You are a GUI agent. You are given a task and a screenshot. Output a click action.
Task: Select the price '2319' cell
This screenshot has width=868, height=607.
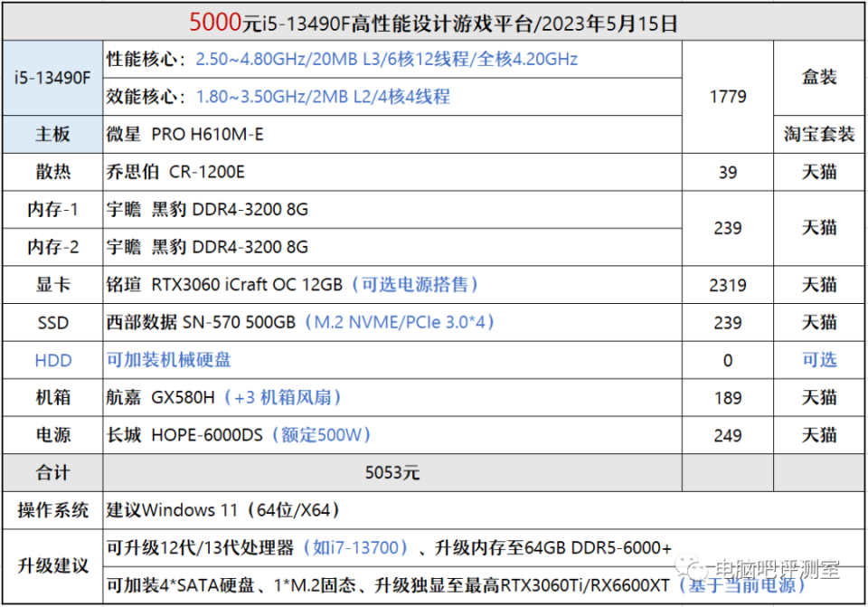tap(727, 285)
